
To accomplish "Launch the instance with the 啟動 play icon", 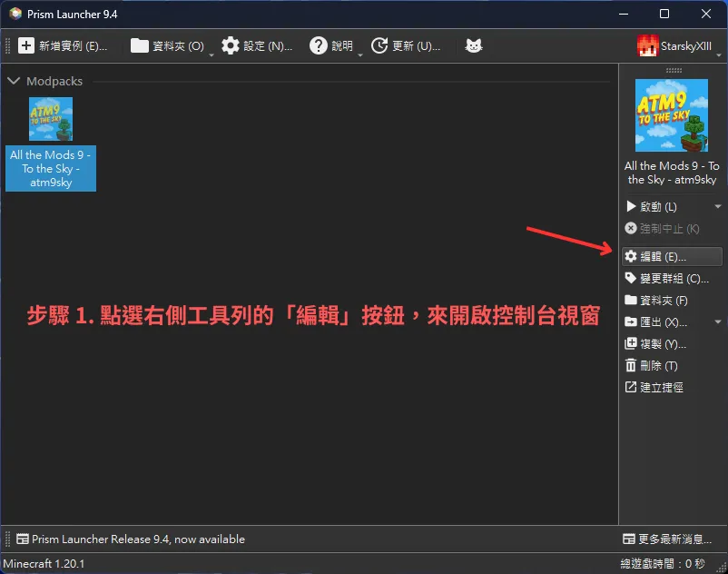I will [x=633, y=206].
